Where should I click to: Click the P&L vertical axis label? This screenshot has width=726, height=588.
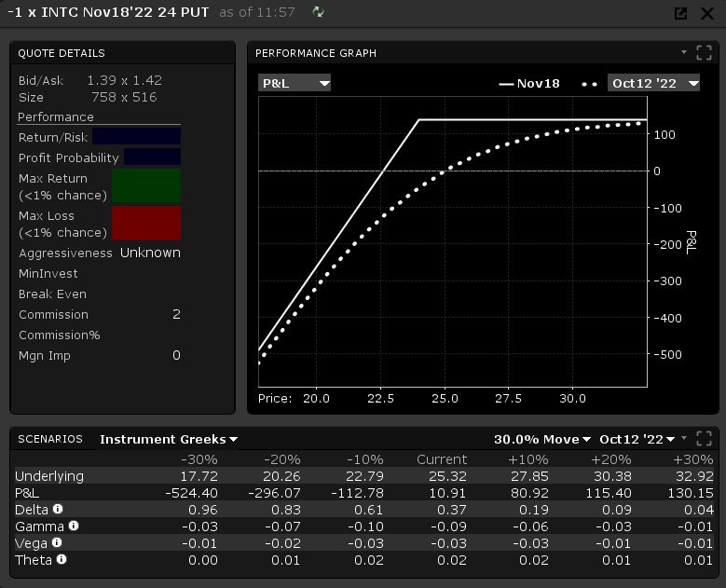(x=691, y=242)
